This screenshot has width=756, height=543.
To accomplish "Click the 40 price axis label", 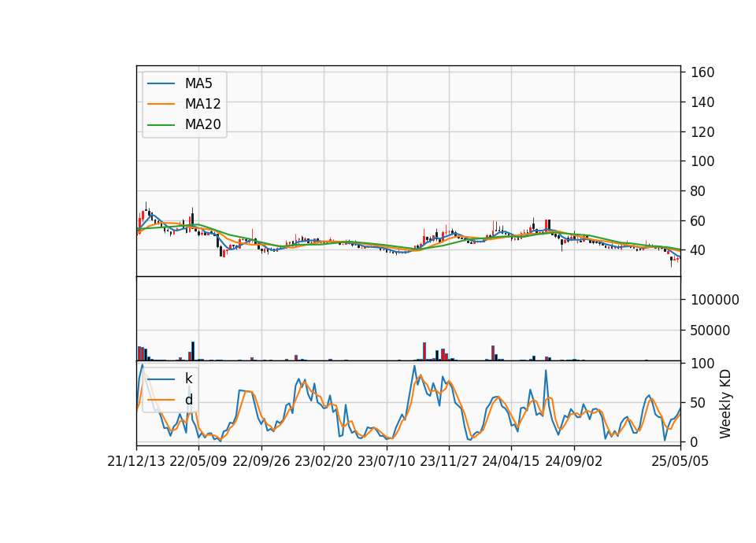I will point(699,250).
